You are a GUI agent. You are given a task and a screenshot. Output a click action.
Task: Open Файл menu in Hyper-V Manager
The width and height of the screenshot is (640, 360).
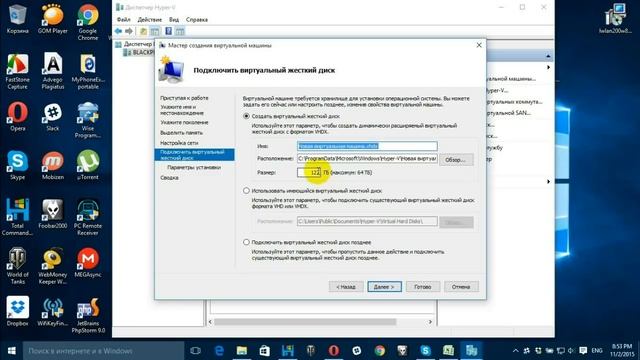[x=124, y=20]
